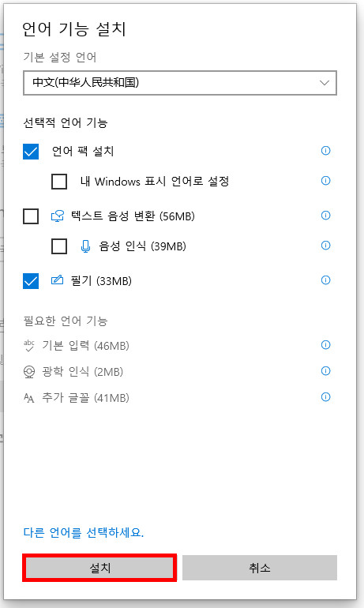Image resolution: width=364 pixels, height=608 pixels.
Task: Click the 언어 기능 설치 heading
Action: pos(74,29)
